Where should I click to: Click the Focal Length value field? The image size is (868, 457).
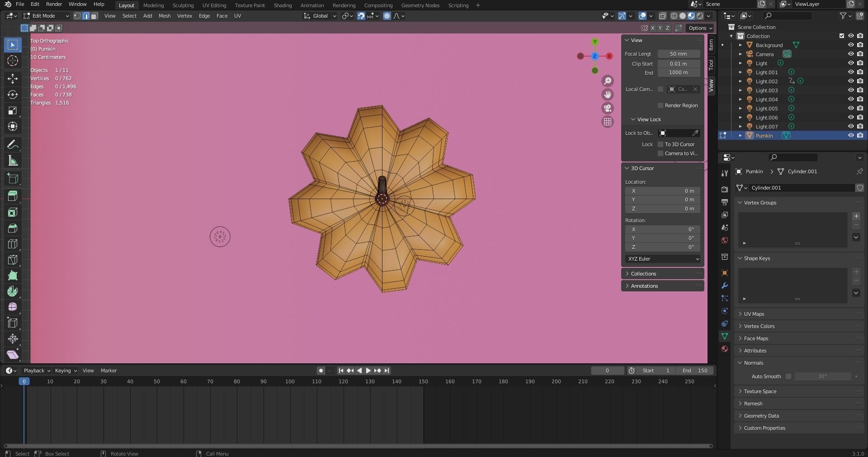point(679,54)
